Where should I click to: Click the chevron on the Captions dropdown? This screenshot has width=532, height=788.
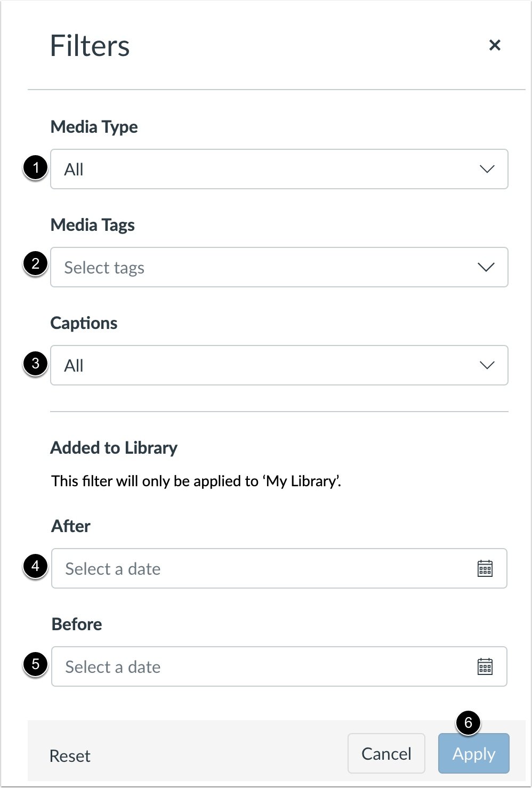486,365
